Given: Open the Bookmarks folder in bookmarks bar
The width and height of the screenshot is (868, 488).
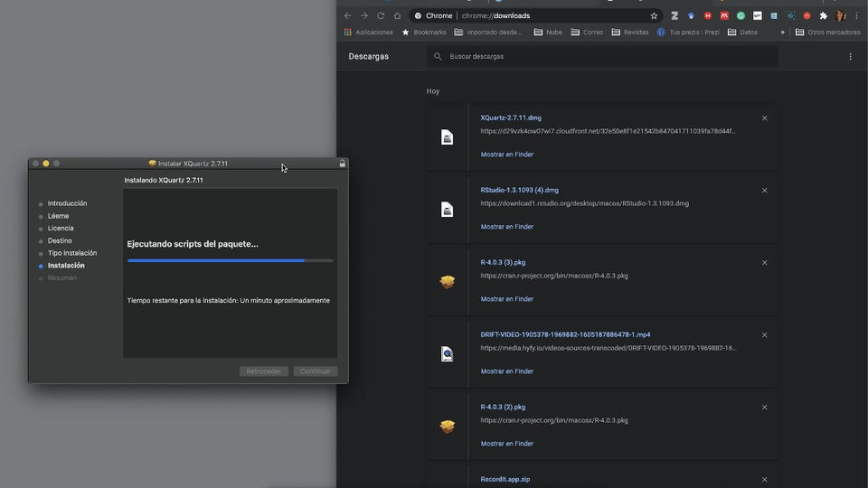Looking at the screenshot, I should pos(424,33).
